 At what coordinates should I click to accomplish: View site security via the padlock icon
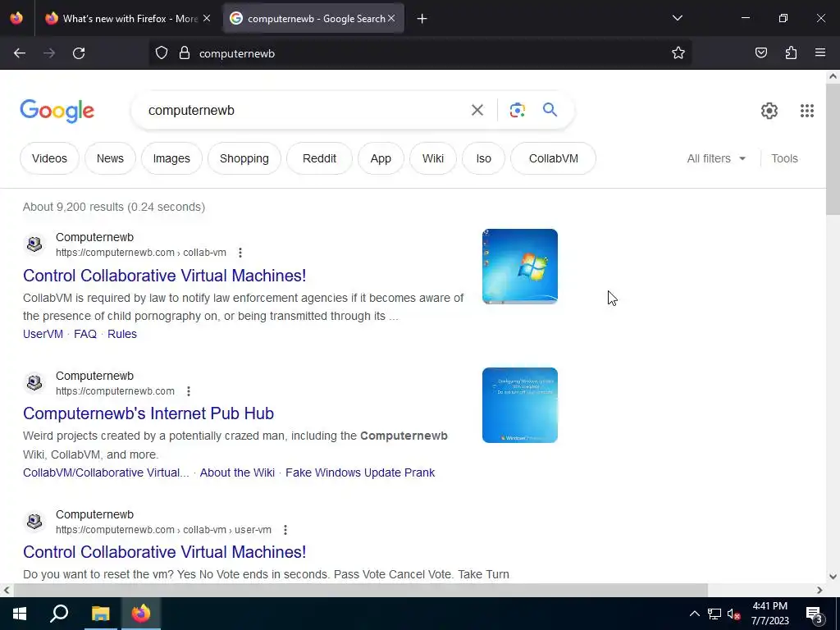point(185,53)
